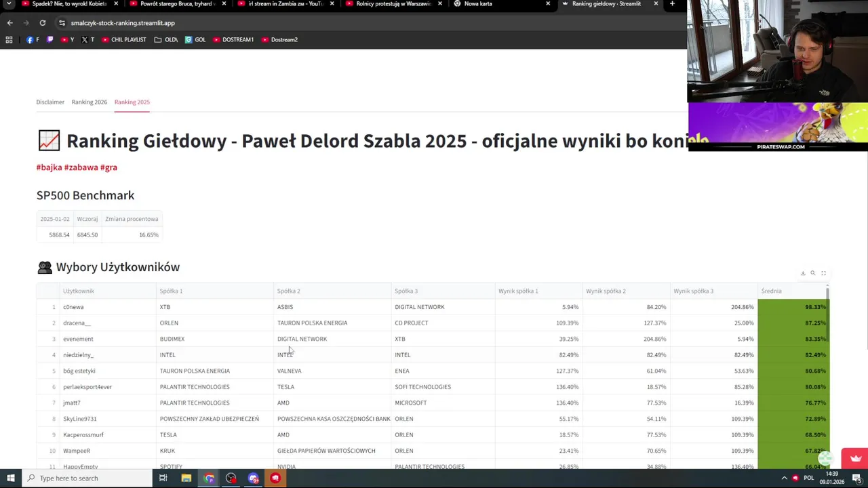Viewport: 868px width, 488px height.
Task: Open the Disclaimer page tab
Action: [50, 102]
